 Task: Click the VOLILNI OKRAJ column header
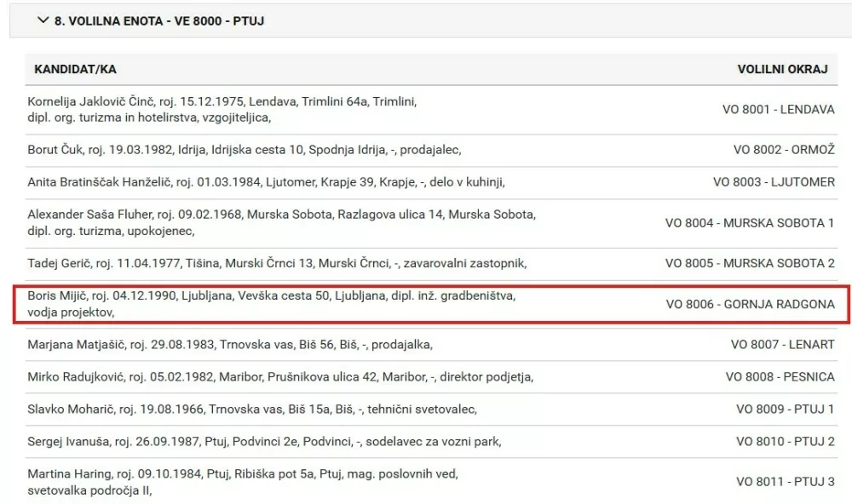point(782,70)
